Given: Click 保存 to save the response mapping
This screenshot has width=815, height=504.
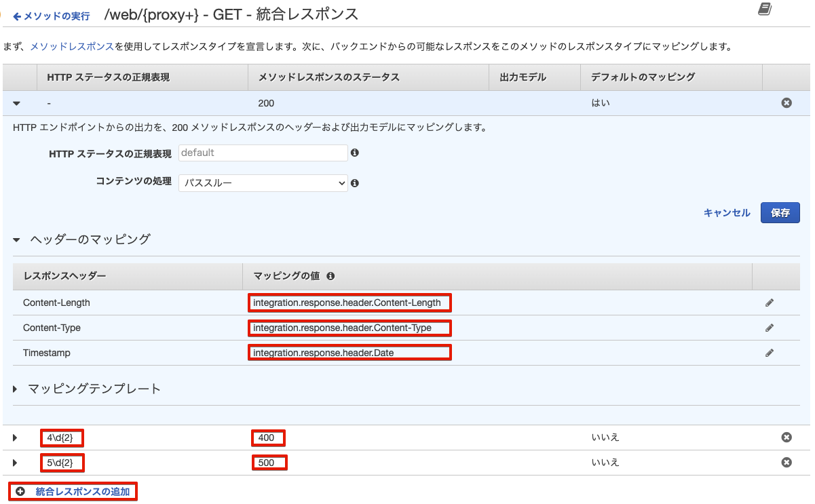Looking at the screenshot, I should (780, 212).
